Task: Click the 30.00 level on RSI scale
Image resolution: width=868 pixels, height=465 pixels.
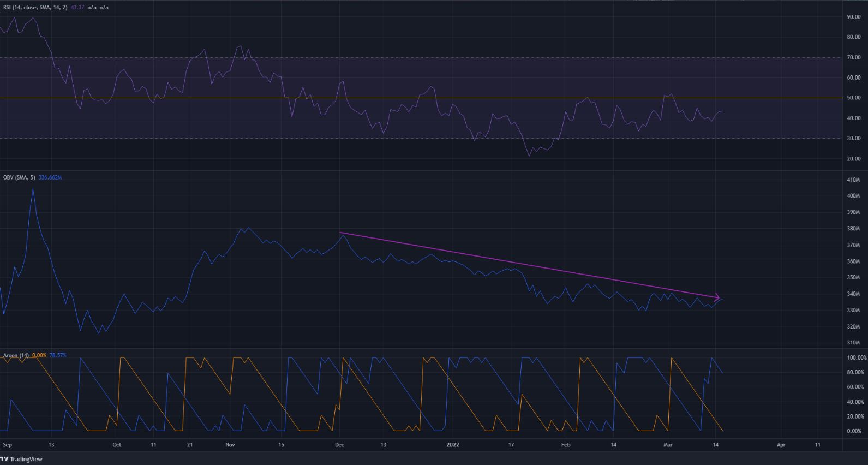Action: coord(854,139)
